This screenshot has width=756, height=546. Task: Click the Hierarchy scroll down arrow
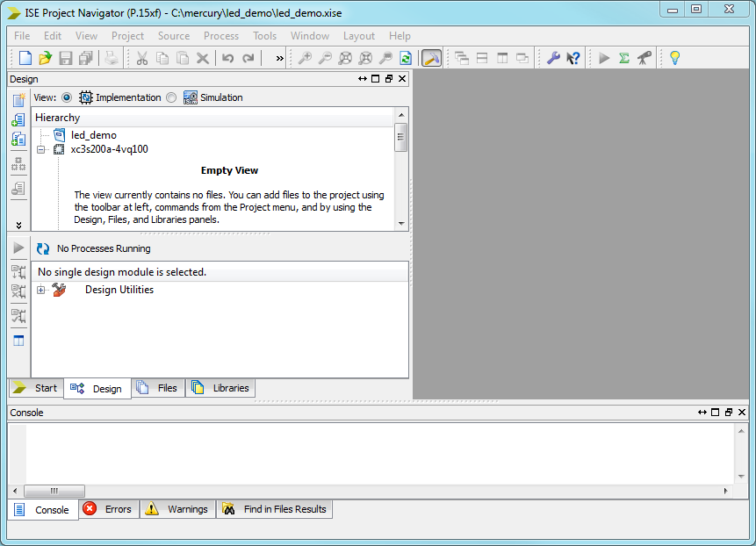[401, 224]
